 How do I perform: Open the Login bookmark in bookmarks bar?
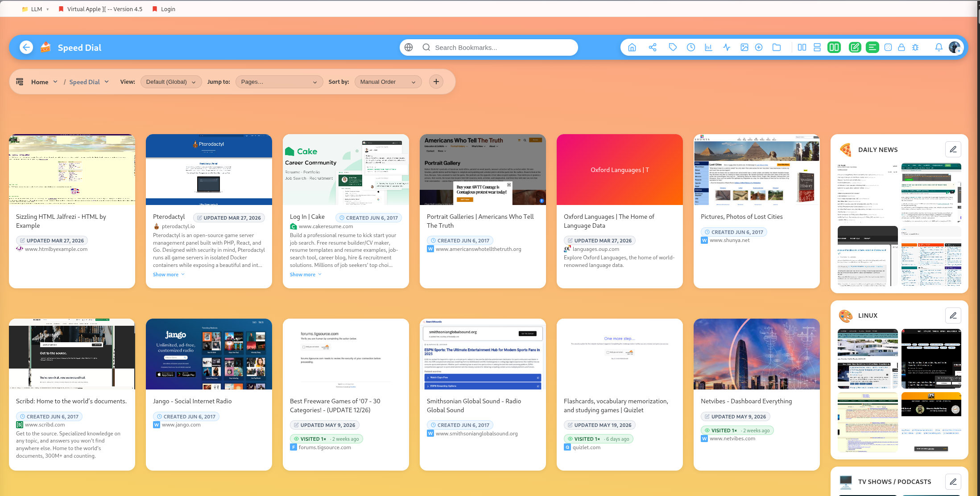(164, 9)
